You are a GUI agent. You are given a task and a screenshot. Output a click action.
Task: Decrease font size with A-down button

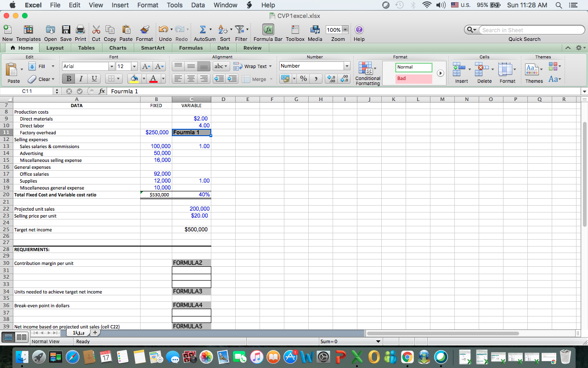pos(159,66)
